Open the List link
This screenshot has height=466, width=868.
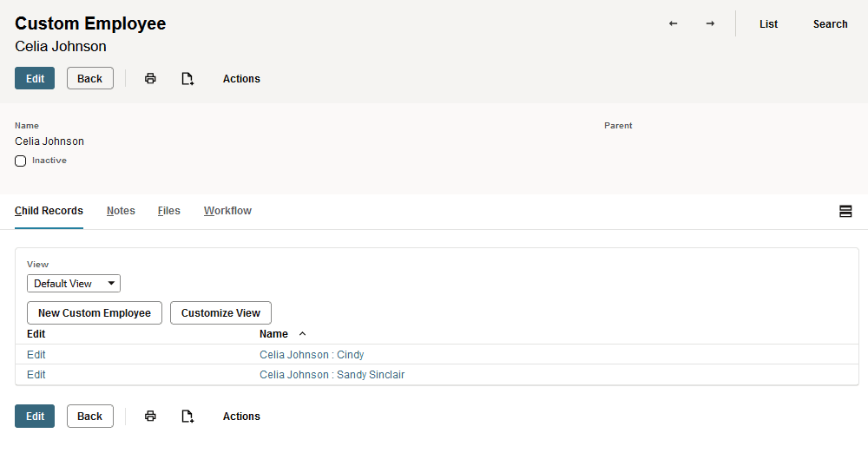click(768, 23)
